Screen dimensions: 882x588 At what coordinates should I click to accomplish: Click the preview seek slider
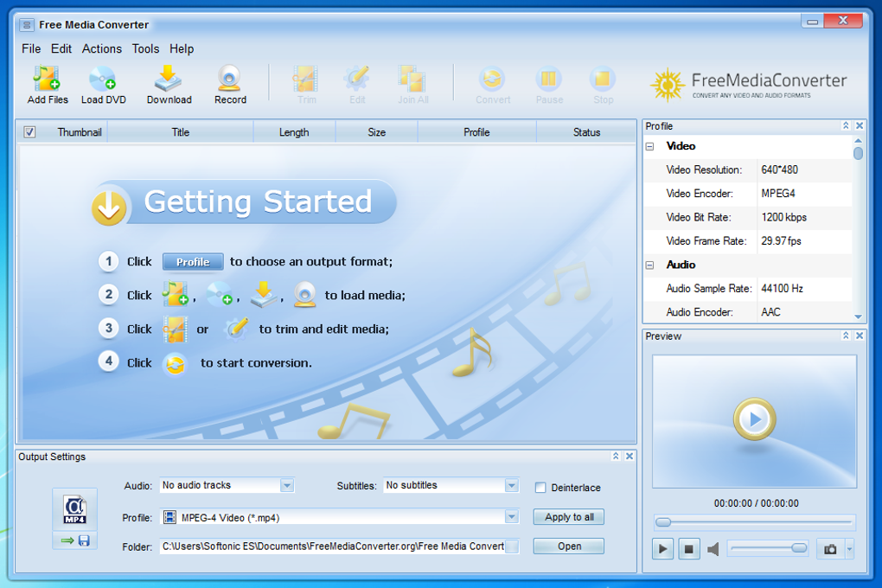click(x=754, y=522)
